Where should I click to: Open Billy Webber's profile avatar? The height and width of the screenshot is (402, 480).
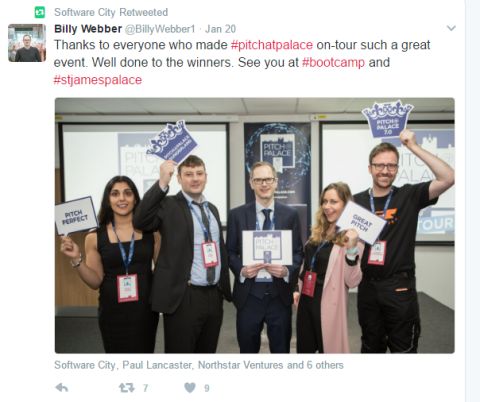click(27, 43)
